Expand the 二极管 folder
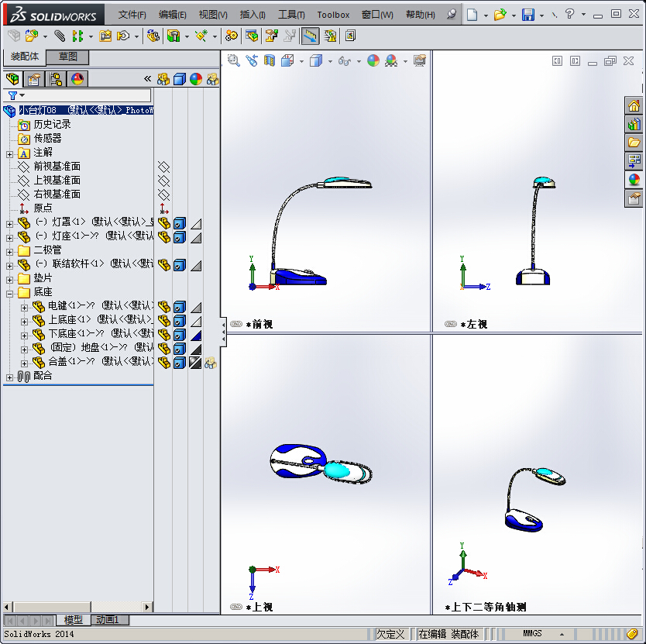This screenshot has width=646, height=644. click(9, 252)
